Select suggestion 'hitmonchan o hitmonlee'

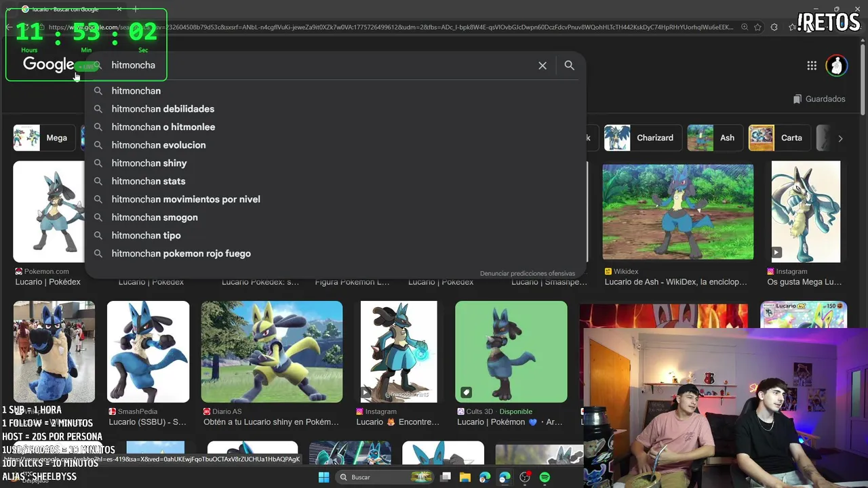(336, 127)
